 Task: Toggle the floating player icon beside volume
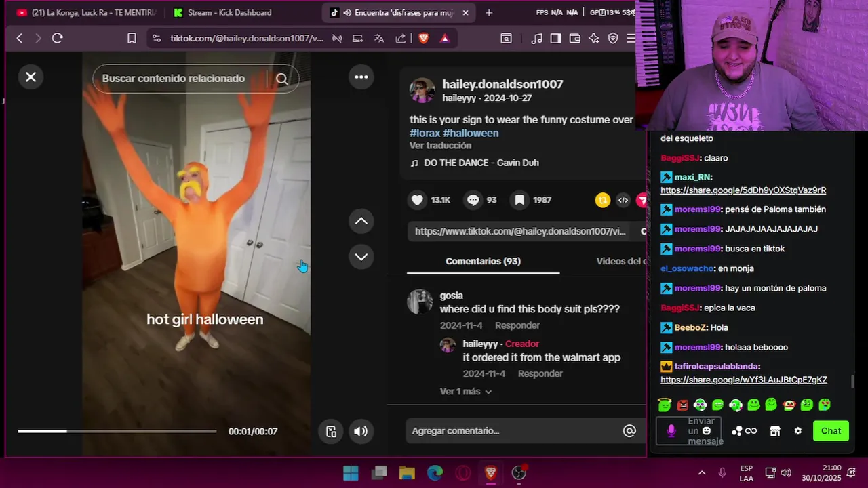[331, 432]
